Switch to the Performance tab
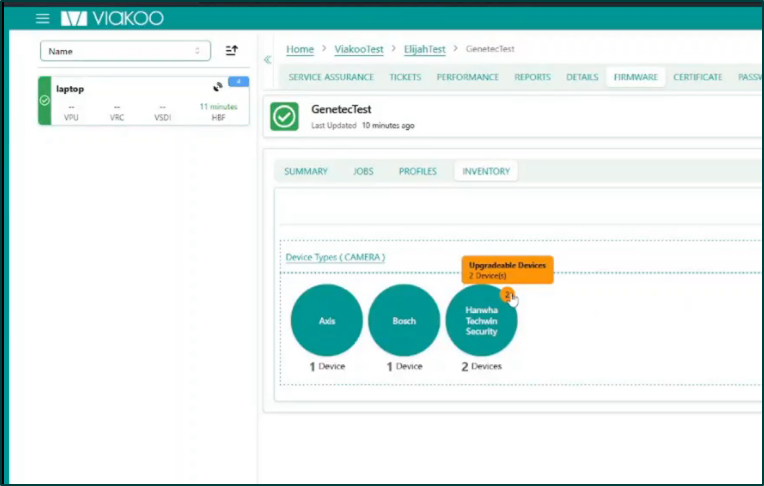 point(467,77)
